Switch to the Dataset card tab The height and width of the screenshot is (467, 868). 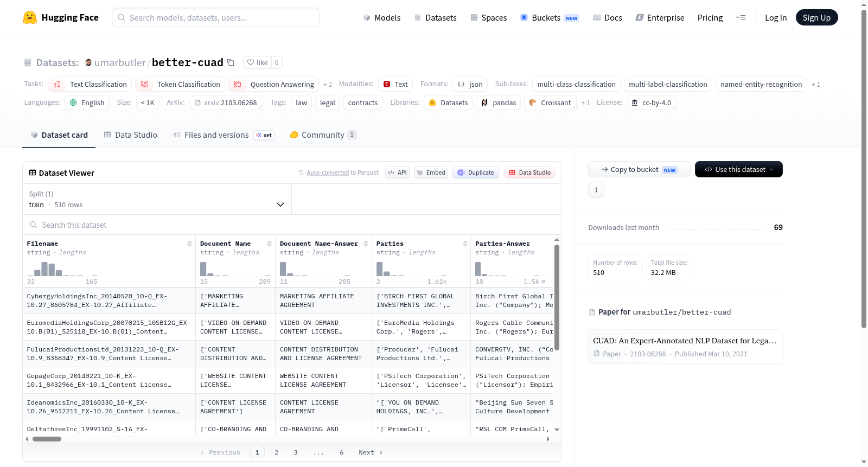tap(59, 135)
